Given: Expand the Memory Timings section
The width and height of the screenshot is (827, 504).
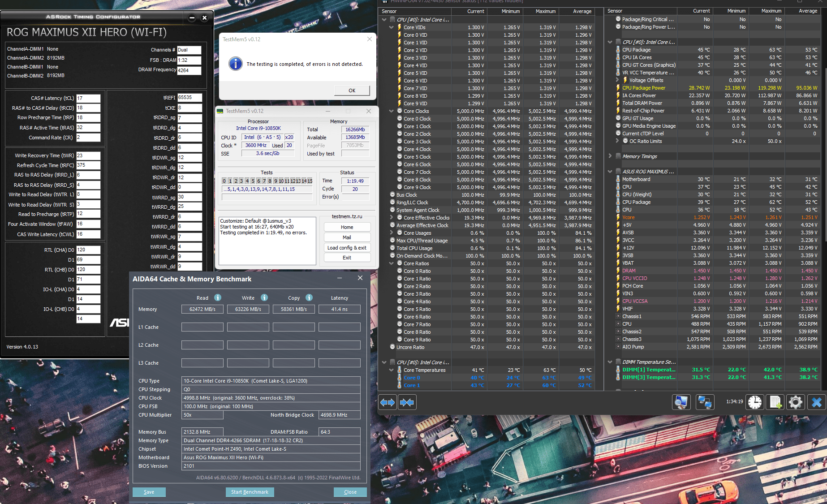Looking at the screenshot, I should point(610,156).
